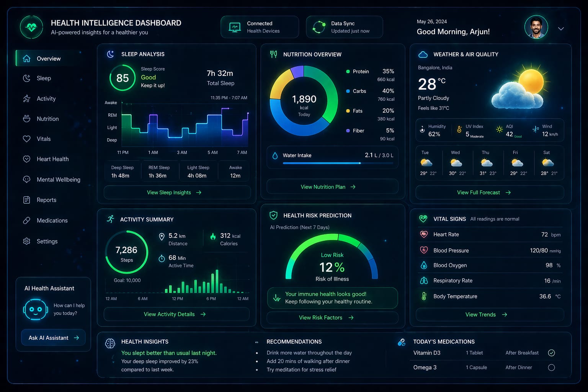Open View Activity Details
This screenshot has width=588, height=392.
[176, 314]
